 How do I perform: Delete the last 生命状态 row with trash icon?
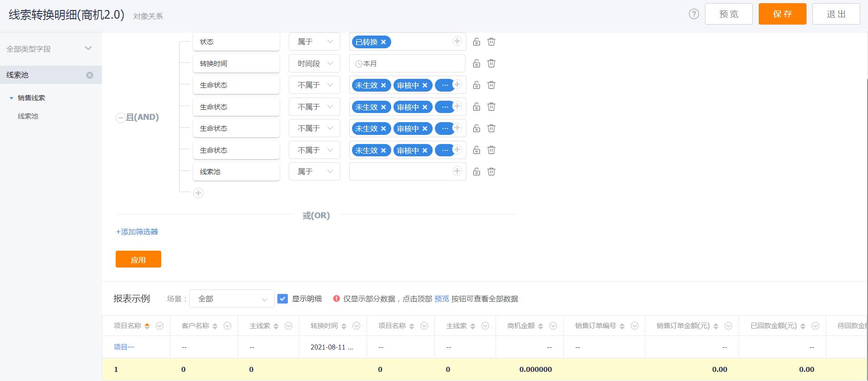coord(491,150)
